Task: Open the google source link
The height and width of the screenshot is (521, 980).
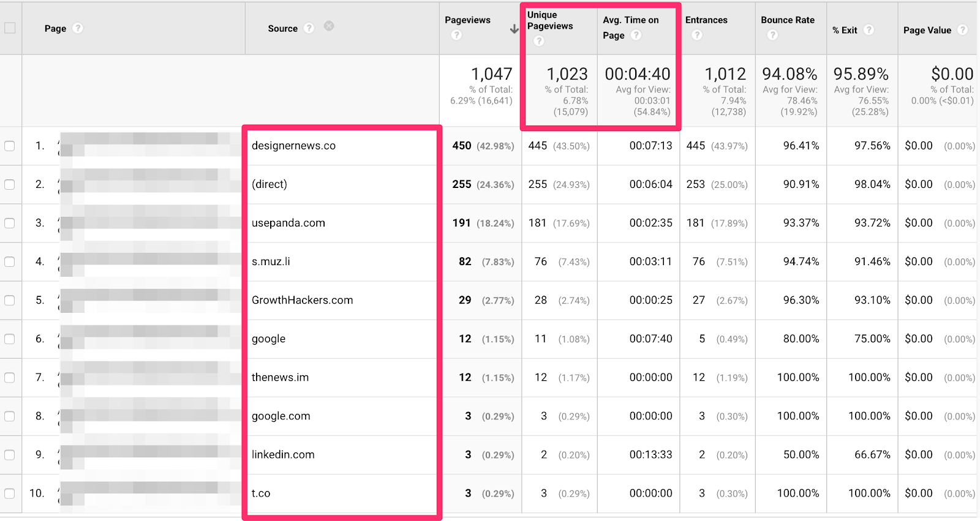Action: coord(268,339)
